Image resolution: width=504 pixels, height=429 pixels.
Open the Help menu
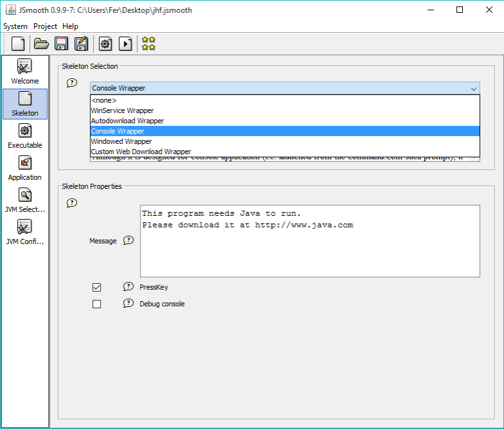coord(71,26)
